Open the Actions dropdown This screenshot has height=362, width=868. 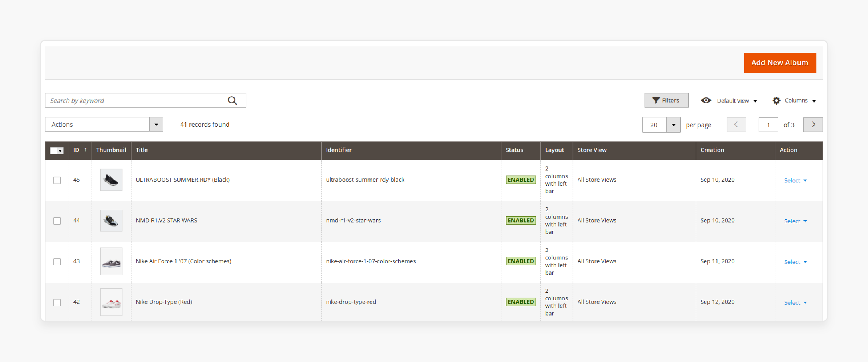[104, 124]
